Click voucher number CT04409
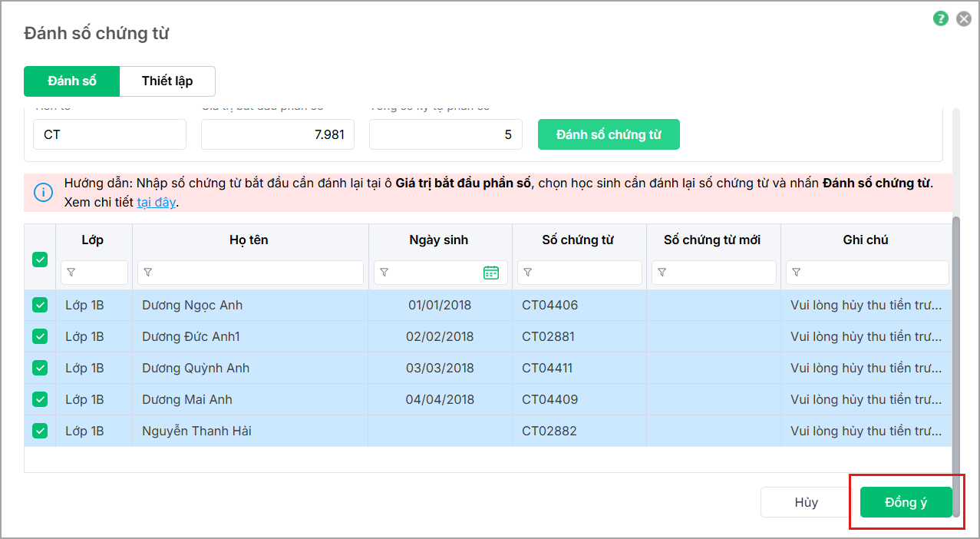980x539 pixels. (x=549, y=399)
